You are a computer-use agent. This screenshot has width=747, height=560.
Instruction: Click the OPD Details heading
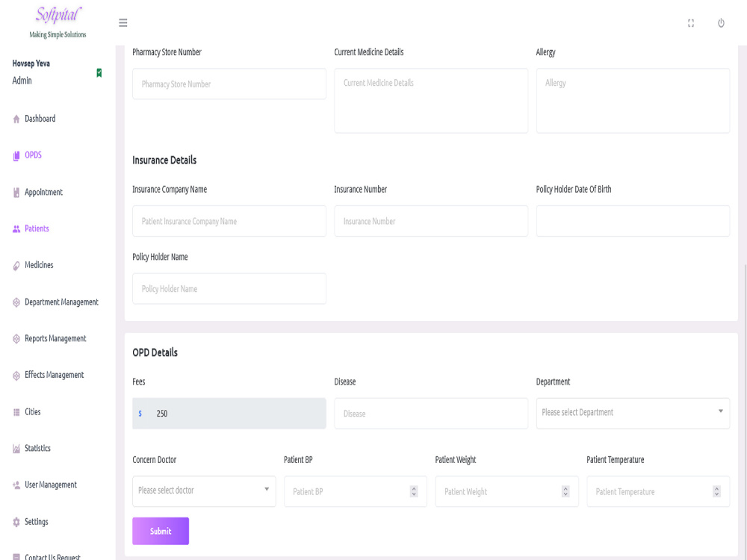pyautogui.click(x=155, y=352)
